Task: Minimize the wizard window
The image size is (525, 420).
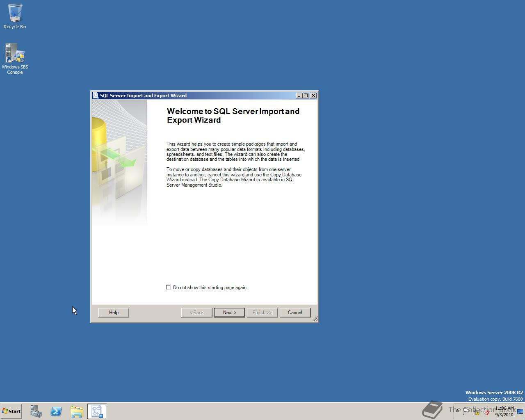Action: (299, 96)
